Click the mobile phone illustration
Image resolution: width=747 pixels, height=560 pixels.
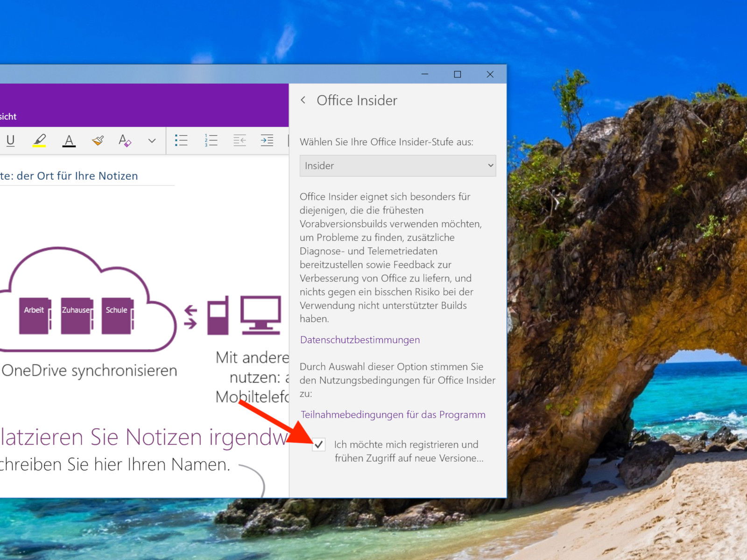218,315
